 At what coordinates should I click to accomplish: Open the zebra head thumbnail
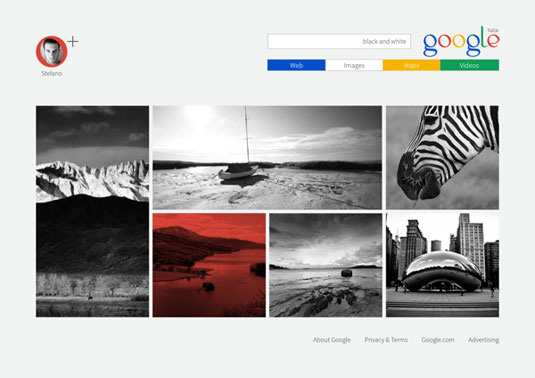point(442,157)
